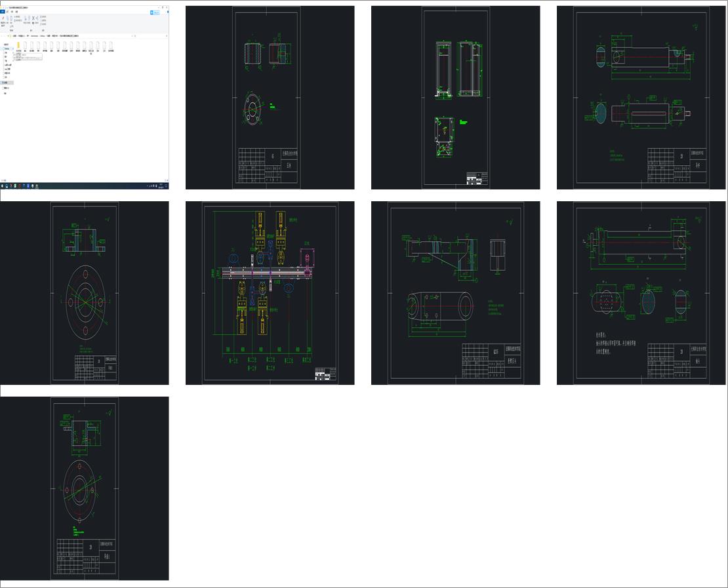Click the blue button at the Explorer top right
The width and height of the screenshot is (728, 588).
pos(155,12)
